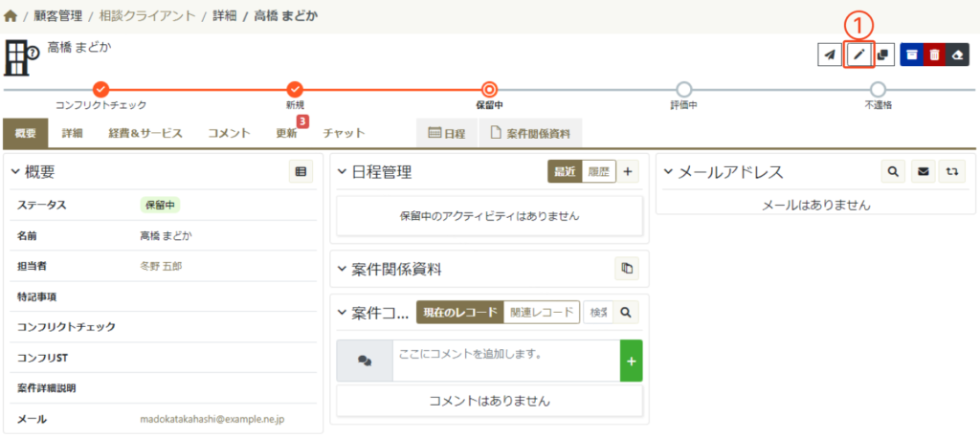Screen dimensions: 980x438
Task: Collapse the 日程管理 section
Action: point(343,172)
